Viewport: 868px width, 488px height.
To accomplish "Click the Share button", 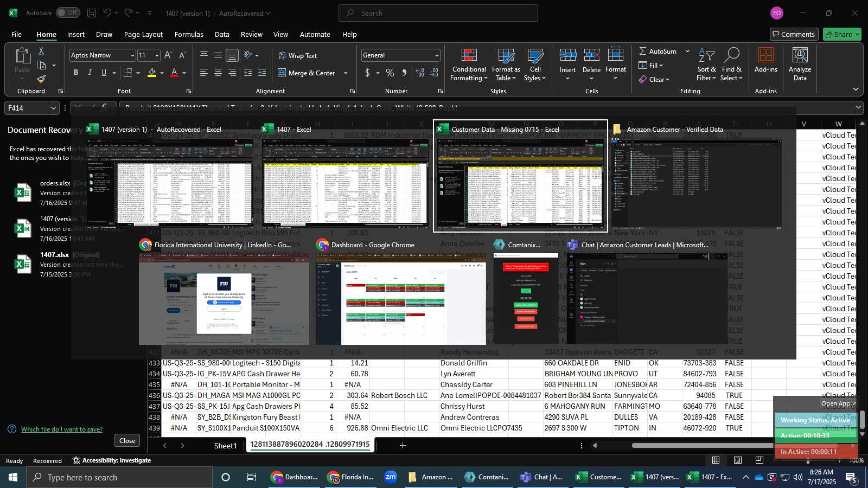I will click(842, 34).
